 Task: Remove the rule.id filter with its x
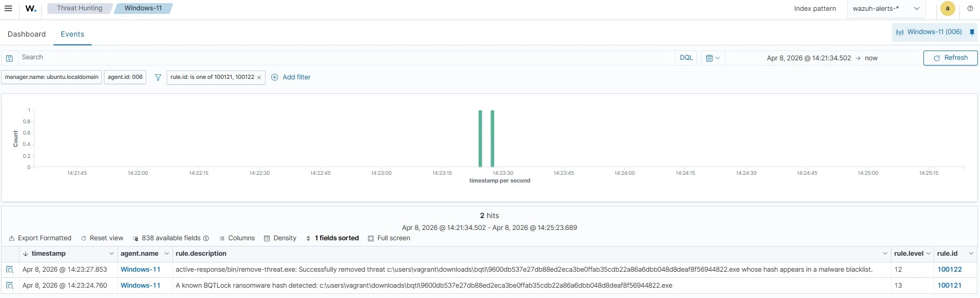(x=259, y=77)
